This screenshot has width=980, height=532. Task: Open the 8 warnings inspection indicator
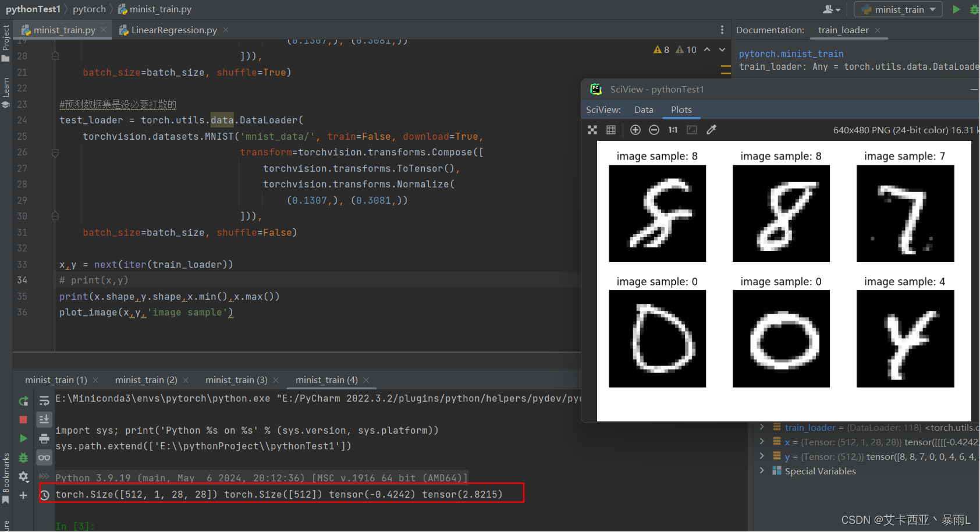[662, 50]
